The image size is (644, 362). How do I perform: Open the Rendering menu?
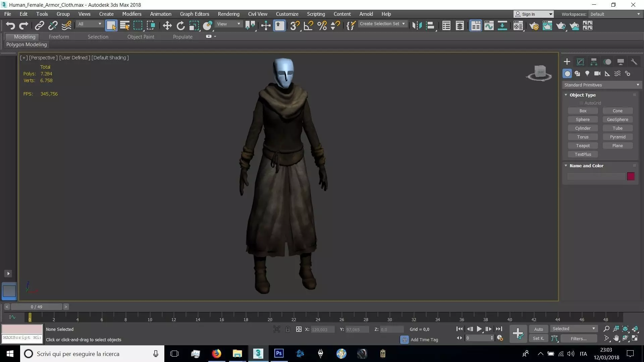(228, 14)
